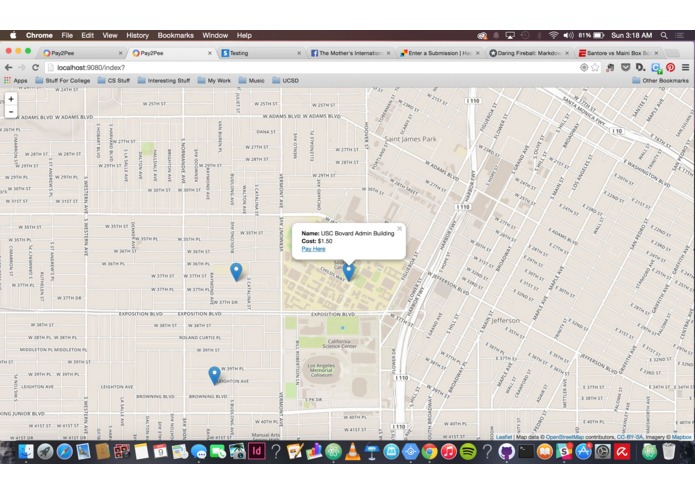Zoom in the map with the plus button
695x494 pixels.
pos(11,99)
